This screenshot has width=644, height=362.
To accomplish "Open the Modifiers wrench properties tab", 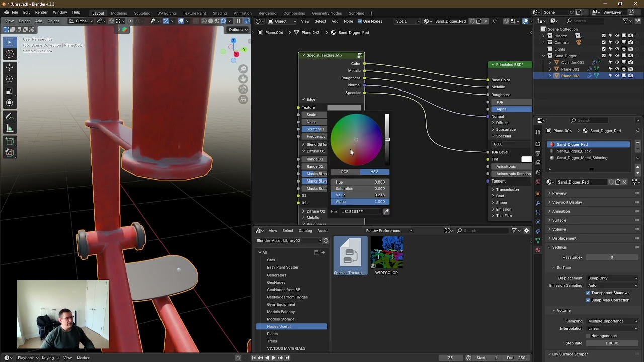I will 538,203.
